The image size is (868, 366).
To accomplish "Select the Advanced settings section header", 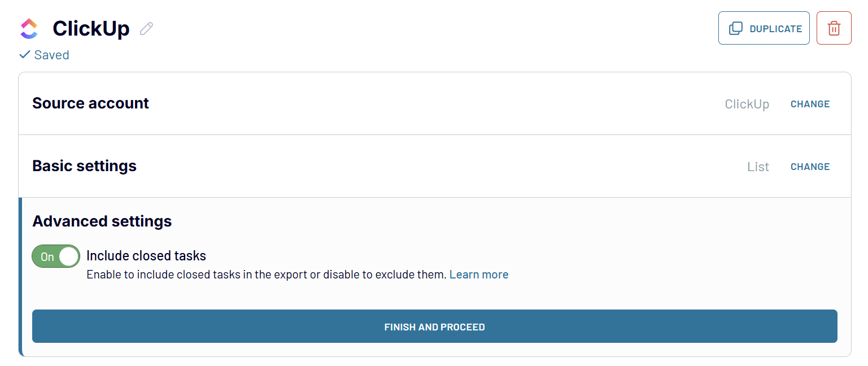I will [102, 221].
